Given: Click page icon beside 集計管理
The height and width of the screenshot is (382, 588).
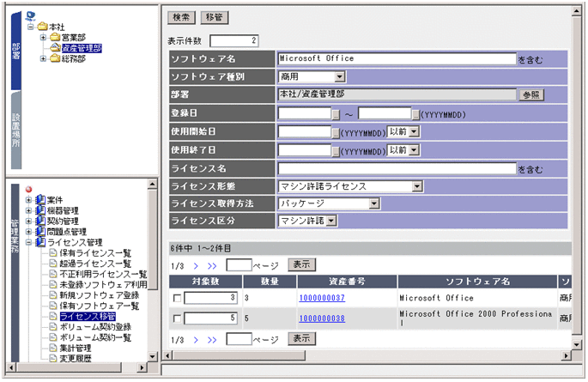Looking at the screenshot, I should coord(53,348).
